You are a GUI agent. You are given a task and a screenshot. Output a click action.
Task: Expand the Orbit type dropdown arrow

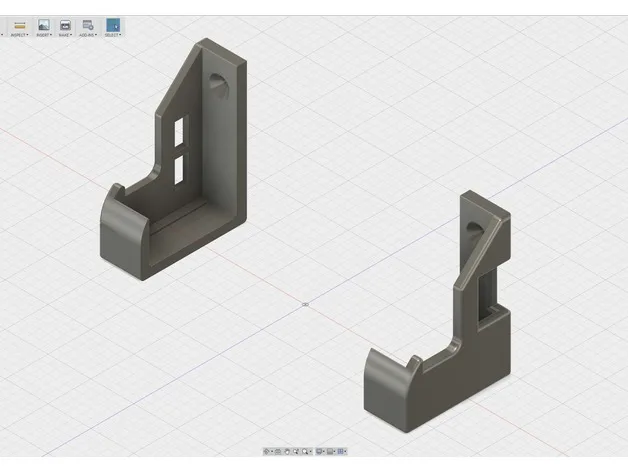(x=272, y=452)
